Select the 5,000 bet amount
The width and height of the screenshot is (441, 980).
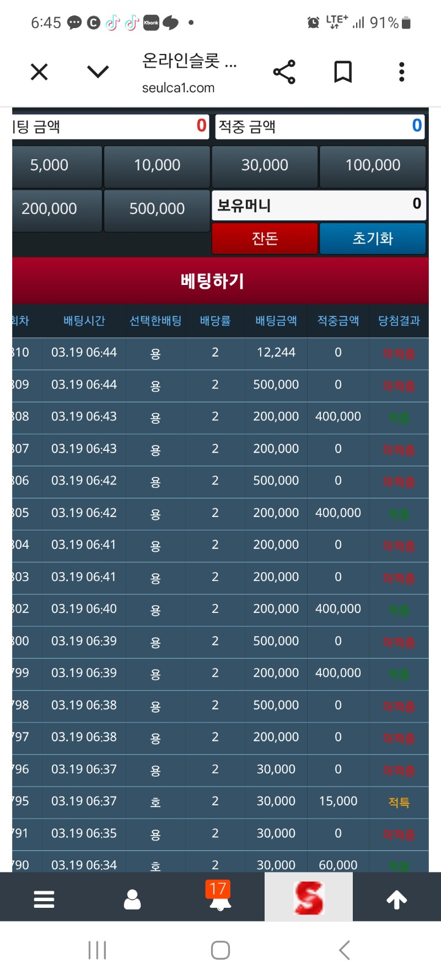click(x=50, y=165)
